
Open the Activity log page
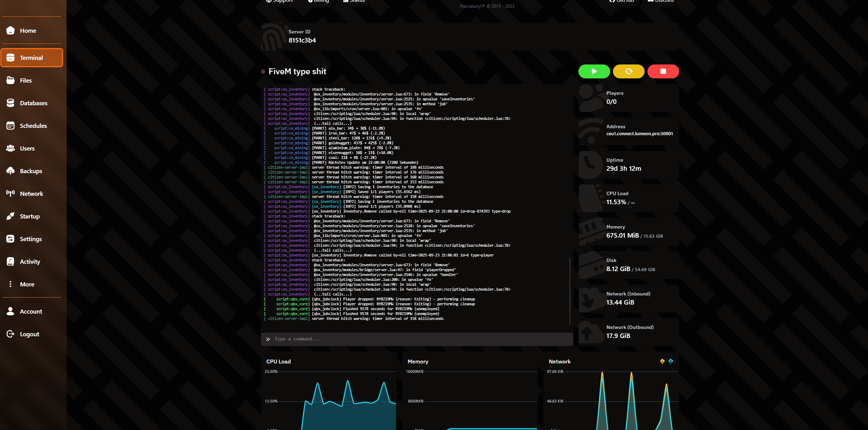click(x=30, y=262)
